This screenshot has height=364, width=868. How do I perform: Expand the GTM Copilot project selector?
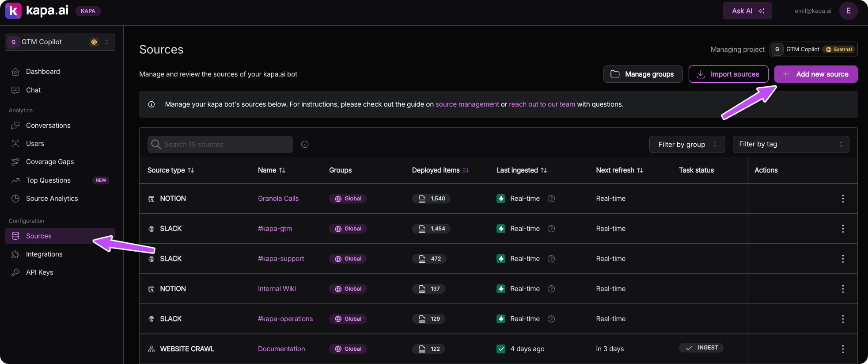(60, 42)
